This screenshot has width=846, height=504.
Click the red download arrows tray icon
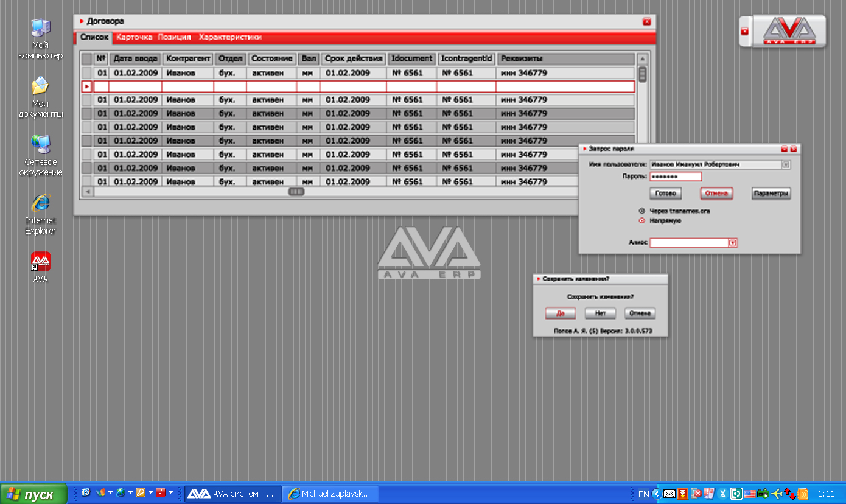coord(683,494)
